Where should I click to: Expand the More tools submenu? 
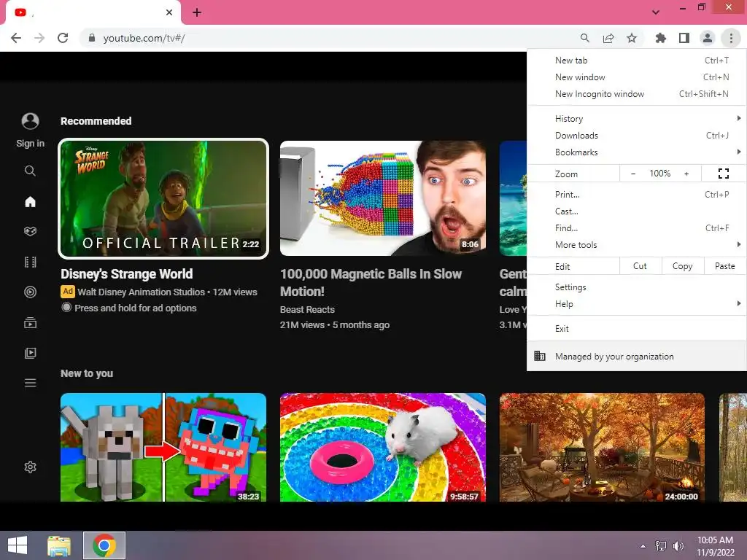pyautogui.click(x=636, y=245)
